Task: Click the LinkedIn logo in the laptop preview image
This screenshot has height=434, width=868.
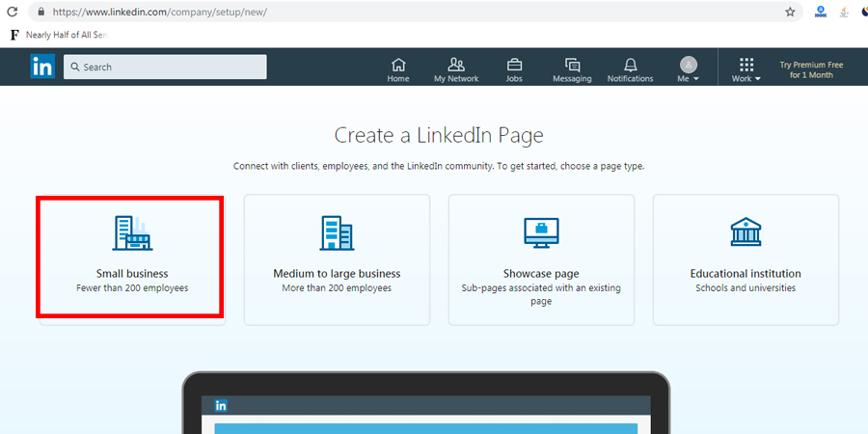Action: (x=221, y=406)
